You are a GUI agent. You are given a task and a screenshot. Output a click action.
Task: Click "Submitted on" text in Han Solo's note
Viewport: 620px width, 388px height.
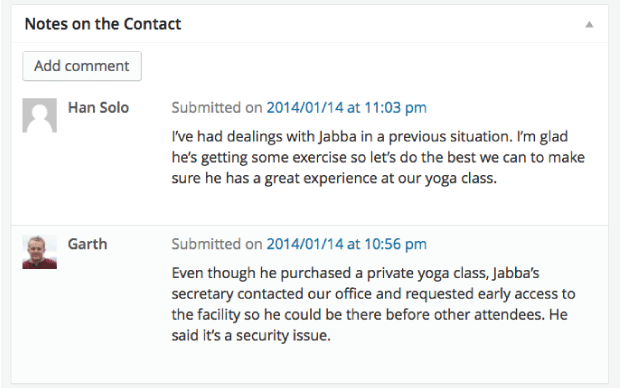pos(217,108)
